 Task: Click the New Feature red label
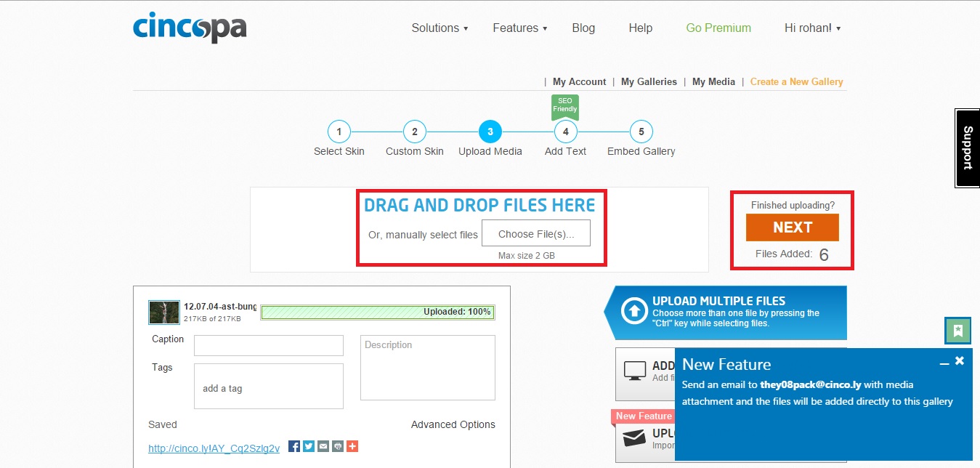click(x=644, y=416)
